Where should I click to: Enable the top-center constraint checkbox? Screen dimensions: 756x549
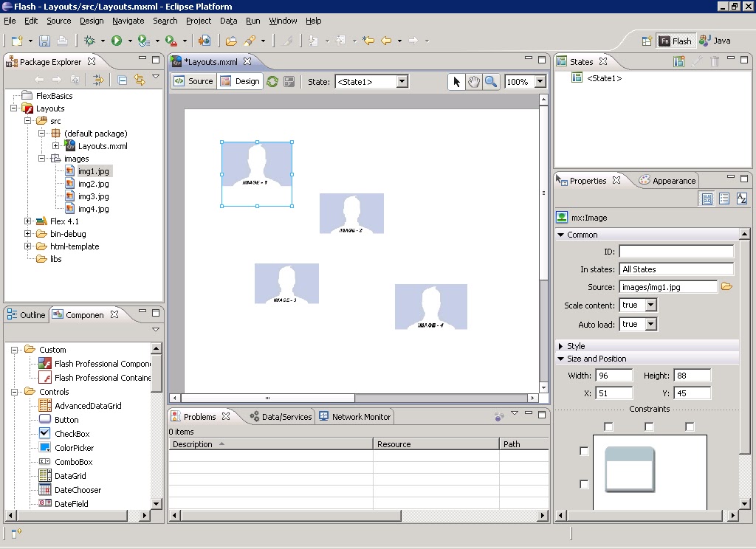click(x=648, y=426)
